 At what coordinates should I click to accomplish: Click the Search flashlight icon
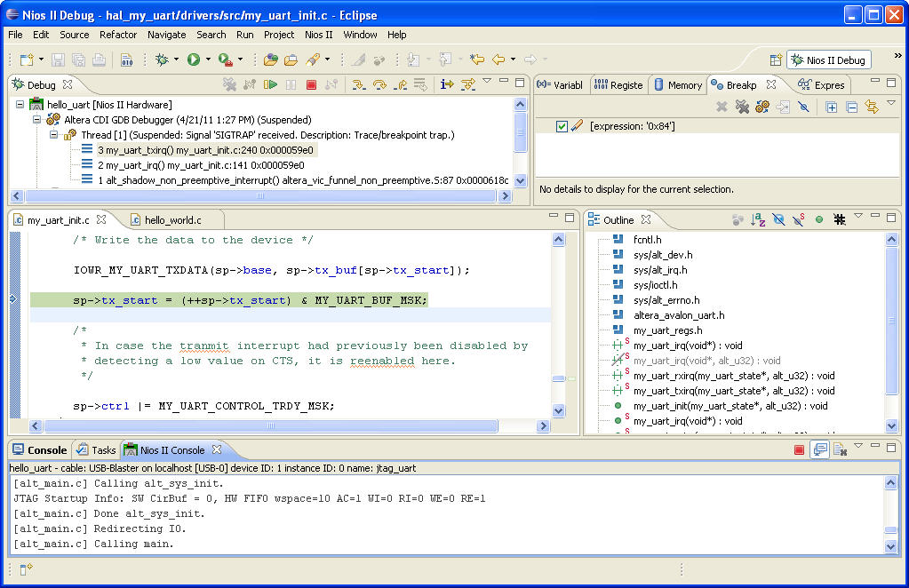pos(313,60)
